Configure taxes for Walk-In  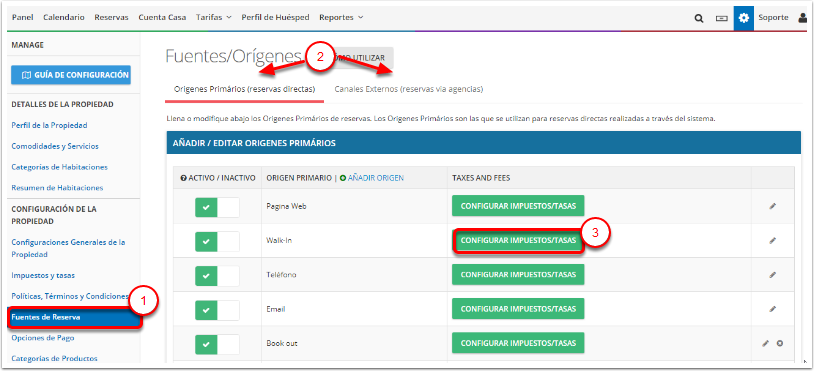coord(518,241)
